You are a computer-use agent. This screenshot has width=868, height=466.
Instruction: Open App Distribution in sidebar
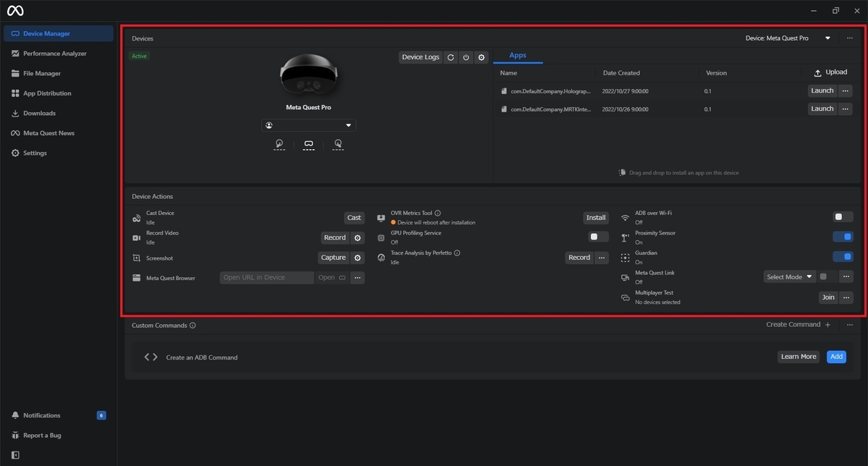point(59,93)
